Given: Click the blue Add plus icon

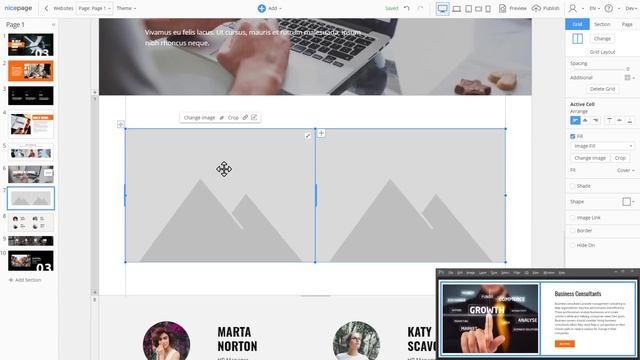Looking at the screenshot, I should tap(262, 8).
